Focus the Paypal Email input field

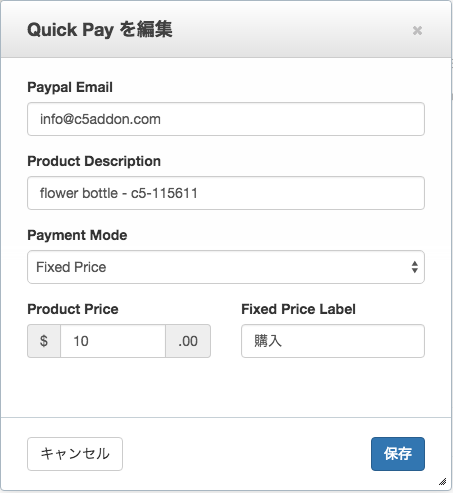click(x=226, y=119)
